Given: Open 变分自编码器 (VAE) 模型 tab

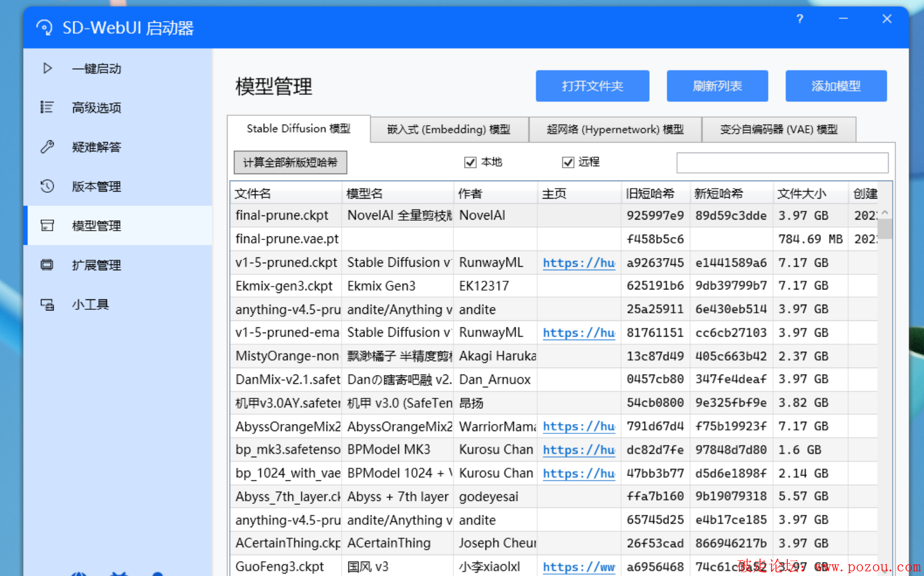Looking at the screenshot, I should (779, 129).
